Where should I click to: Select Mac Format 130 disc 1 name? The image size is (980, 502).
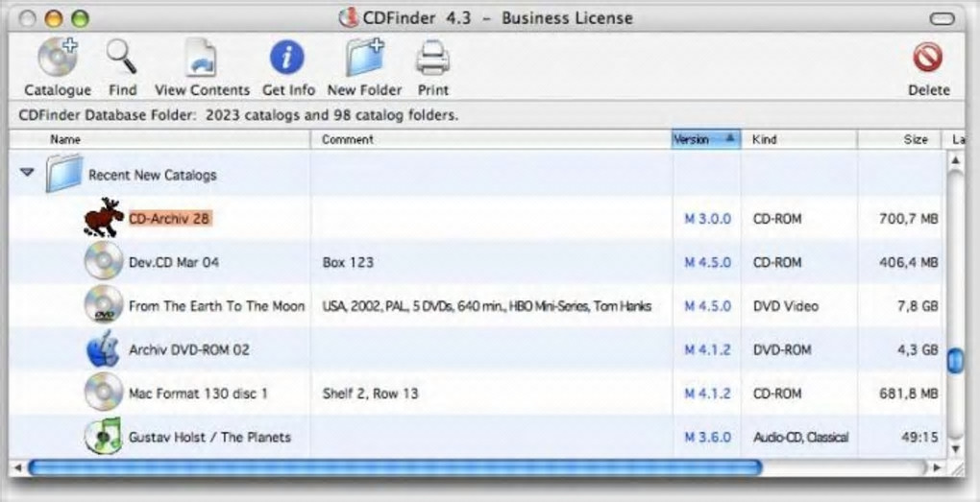(198, 394)
